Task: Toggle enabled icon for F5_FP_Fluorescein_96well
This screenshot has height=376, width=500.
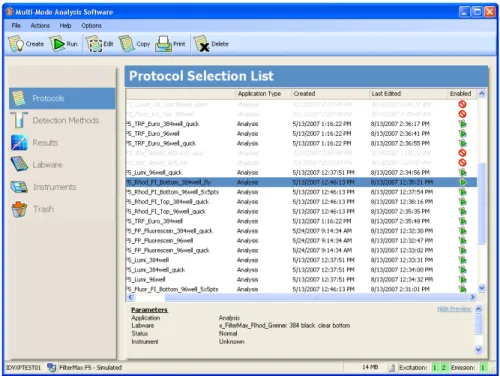Action: tap(462, 241)
